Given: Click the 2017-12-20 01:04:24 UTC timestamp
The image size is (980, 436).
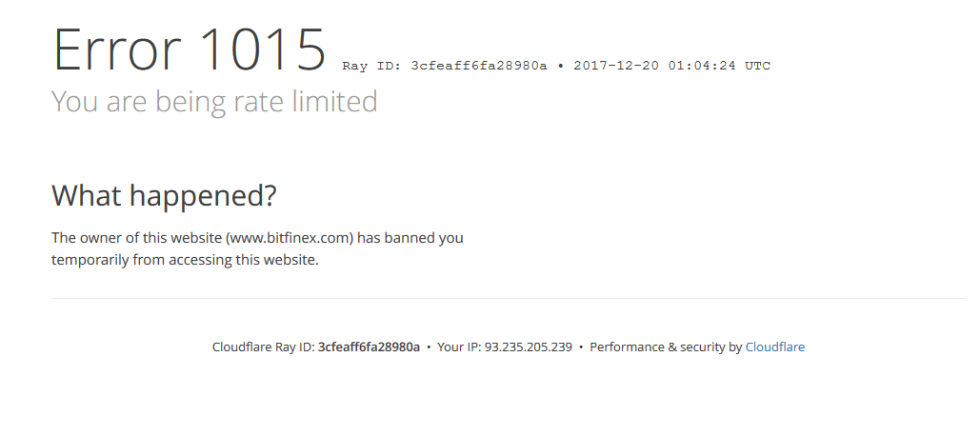Looking at the screenshot, I should 671,66.
